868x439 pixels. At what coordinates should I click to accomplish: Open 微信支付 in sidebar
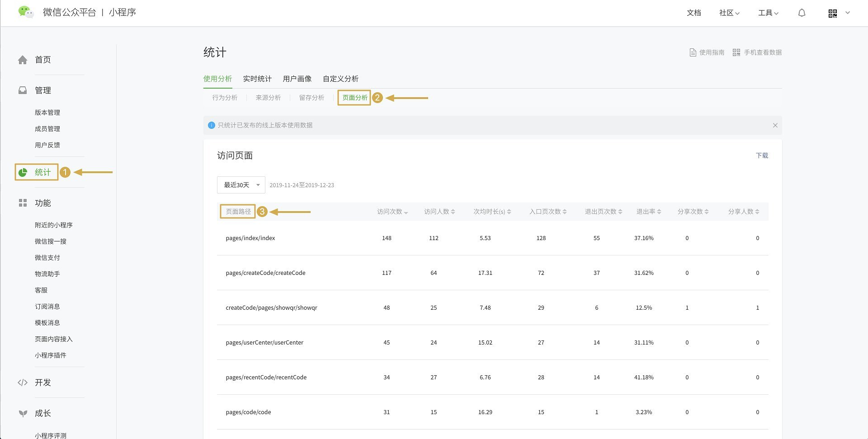[47, 258]
